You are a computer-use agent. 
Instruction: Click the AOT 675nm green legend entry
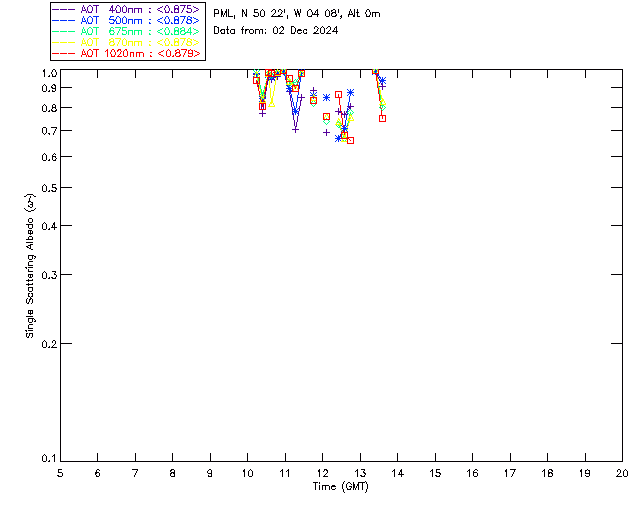coord(127,32)
